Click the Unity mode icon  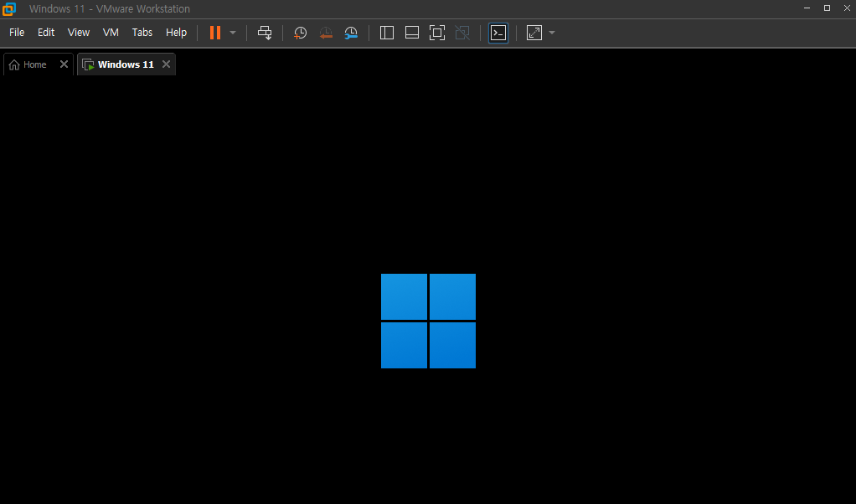pos(462,33)
